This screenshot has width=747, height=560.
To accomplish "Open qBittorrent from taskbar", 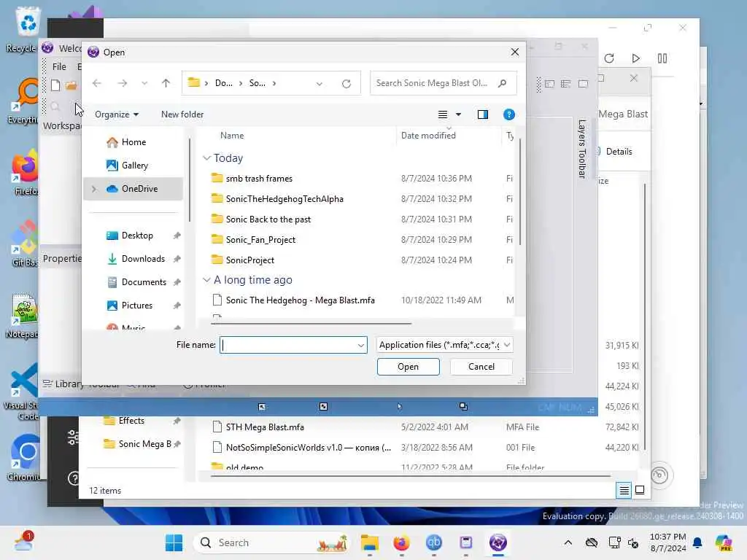I will (433, 542).
